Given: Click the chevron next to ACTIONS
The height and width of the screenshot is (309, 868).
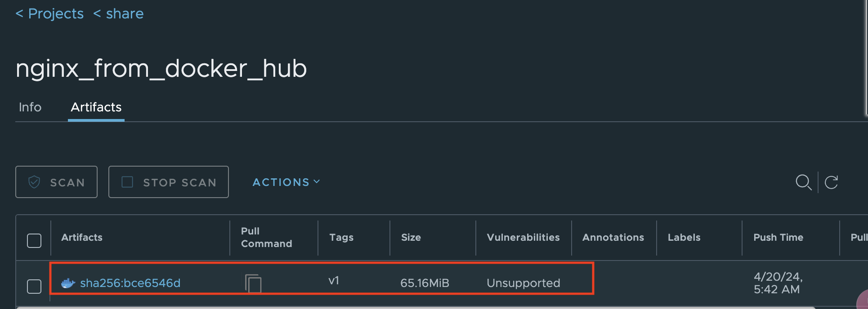Looking at the screenshot, I should (x=317, y=181).
